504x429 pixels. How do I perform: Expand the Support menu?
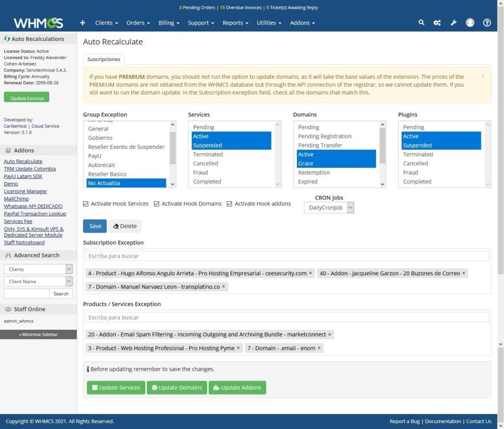coord(201,23)
